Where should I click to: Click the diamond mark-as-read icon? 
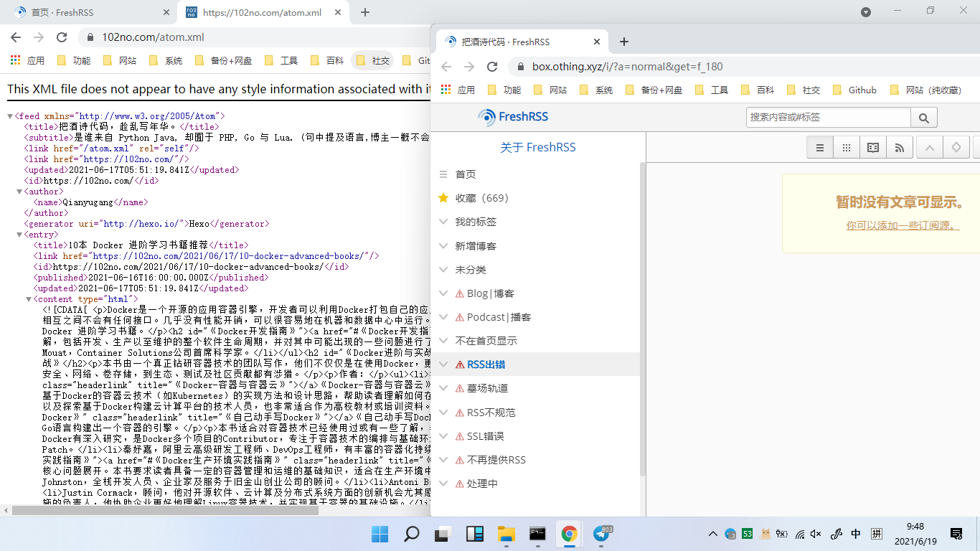pos(956,147)
